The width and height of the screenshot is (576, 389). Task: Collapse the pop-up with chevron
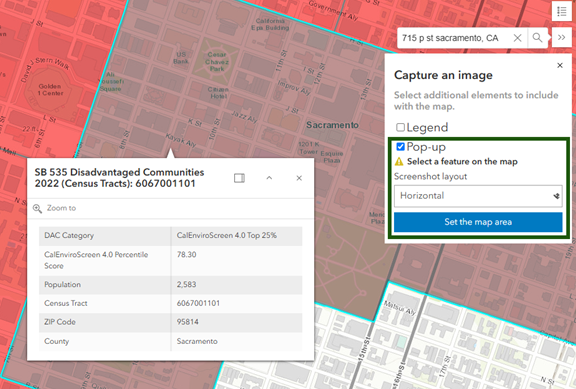click(269, 178)
